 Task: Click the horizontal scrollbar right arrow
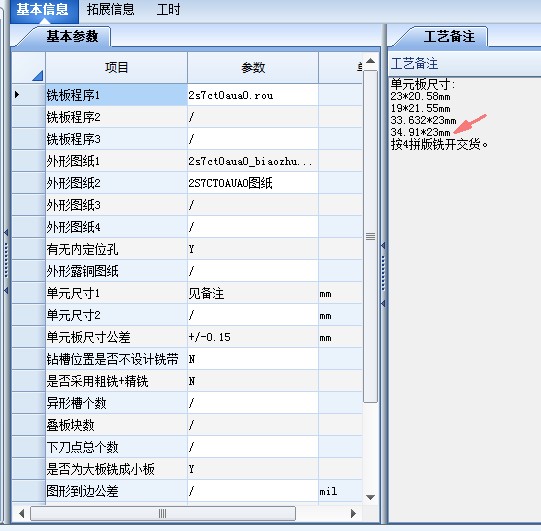click(x=353, y=513)
